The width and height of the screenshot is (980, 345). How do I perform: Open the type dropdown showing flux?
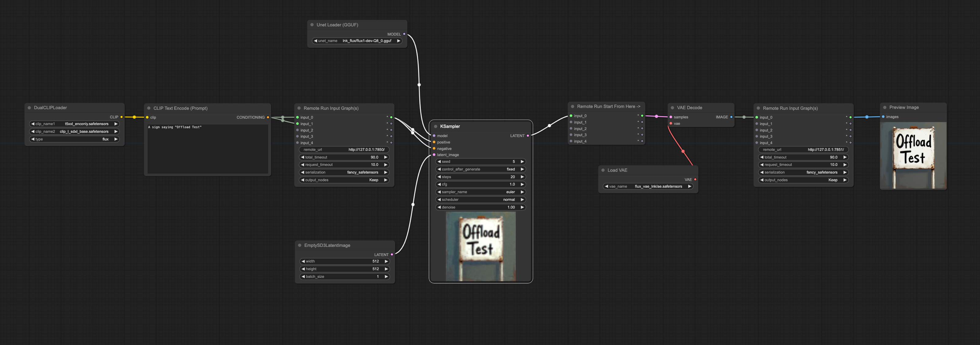75,139
